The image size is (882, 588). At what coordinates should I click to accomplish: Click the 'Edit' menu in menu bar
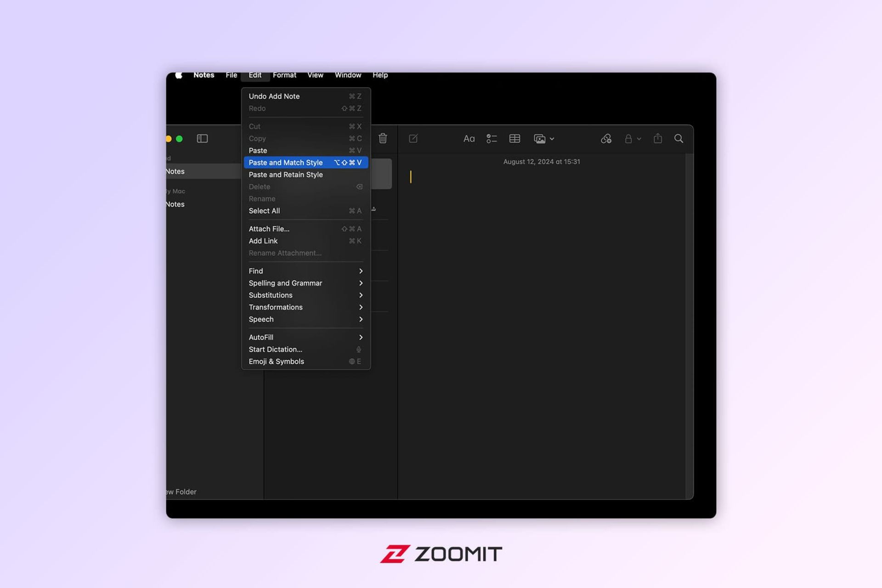click(x=254, y=75)
